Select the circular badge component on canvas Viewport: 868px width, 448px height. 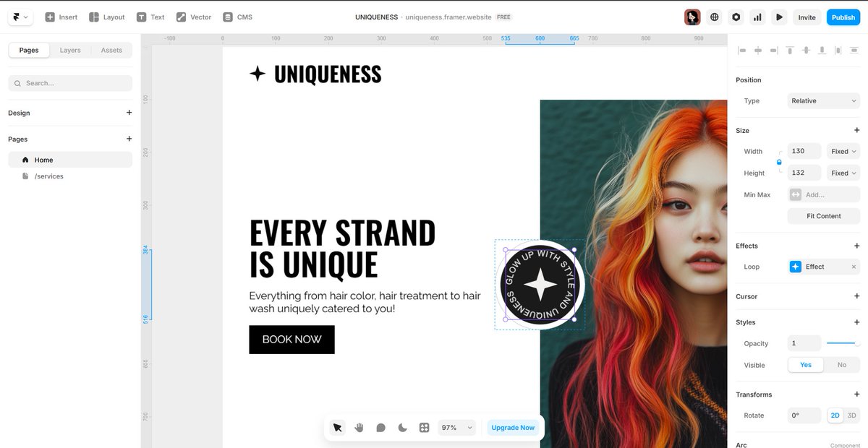click(540, 285)
